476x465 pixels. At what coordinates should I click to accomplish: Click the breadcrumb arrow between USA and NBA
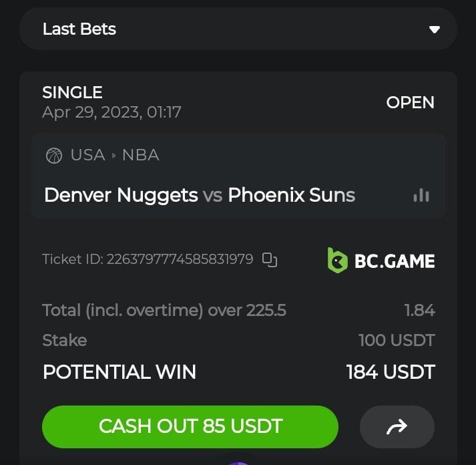114,156
